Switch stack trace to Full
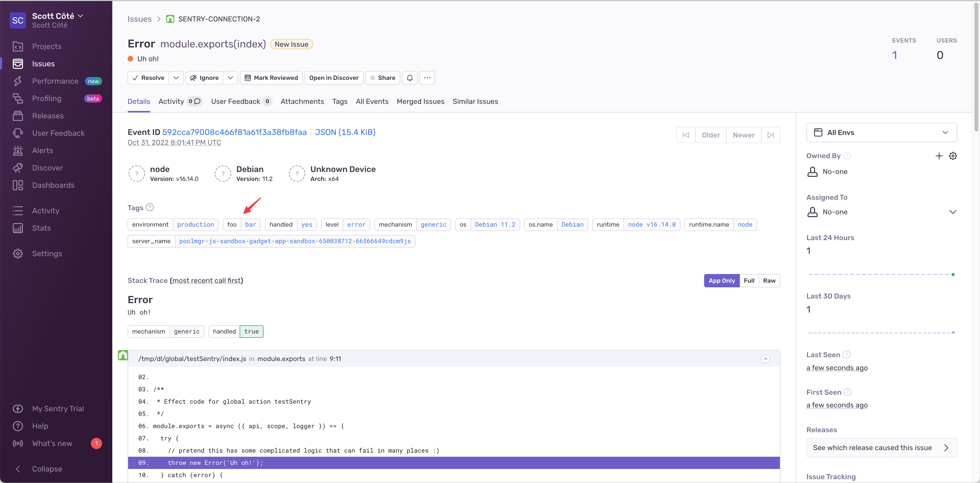The height and width of the screenshot is (483, 980). (749, 281)
